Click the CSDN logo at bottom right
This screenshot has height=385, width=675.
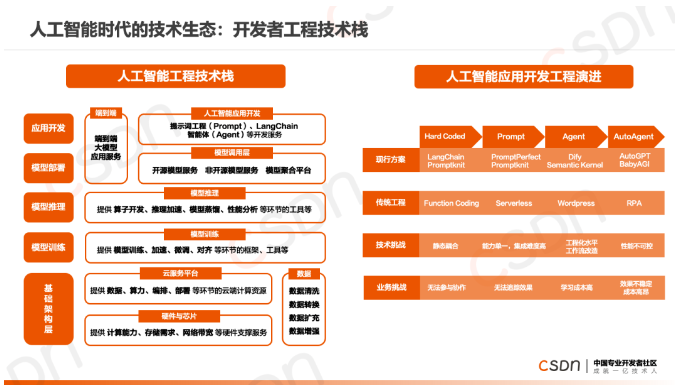click(559, 366)
